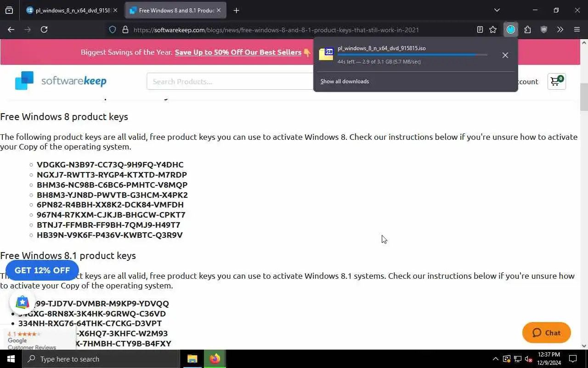This screenshot has width=588, height=368.
Task: Open muted volume tray icon
Action: (x=529, y=359)
